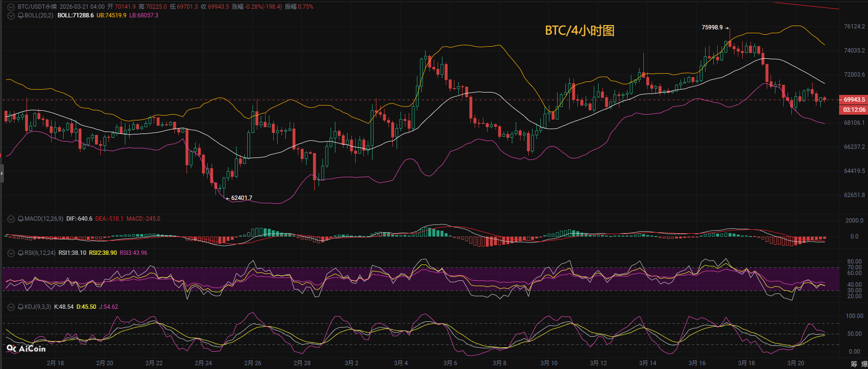868x369 pixels.
Task: Click the 3月 20 date axis label
Action: click(796, 363)
